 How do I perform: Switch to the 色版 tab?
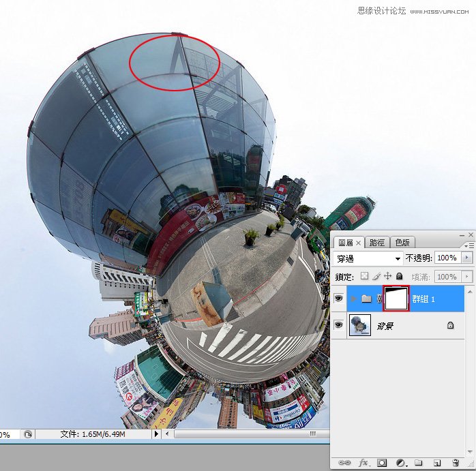[x=402, y=242]
